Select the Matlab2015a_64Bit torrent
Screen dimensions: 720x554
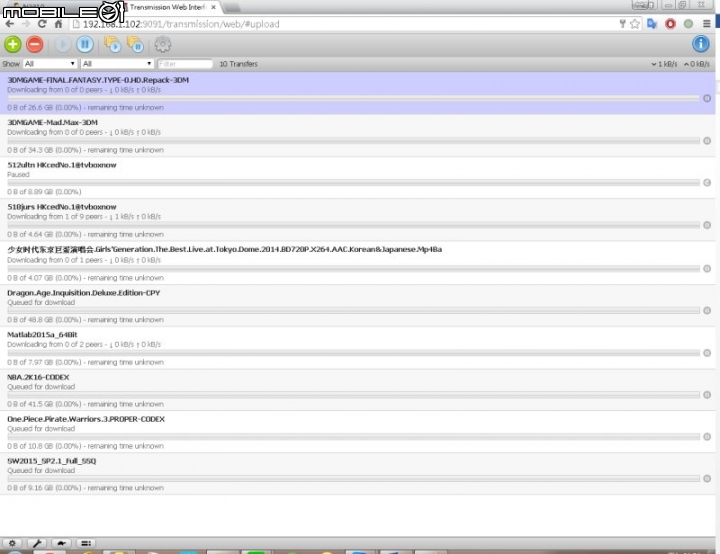[358, 348]
